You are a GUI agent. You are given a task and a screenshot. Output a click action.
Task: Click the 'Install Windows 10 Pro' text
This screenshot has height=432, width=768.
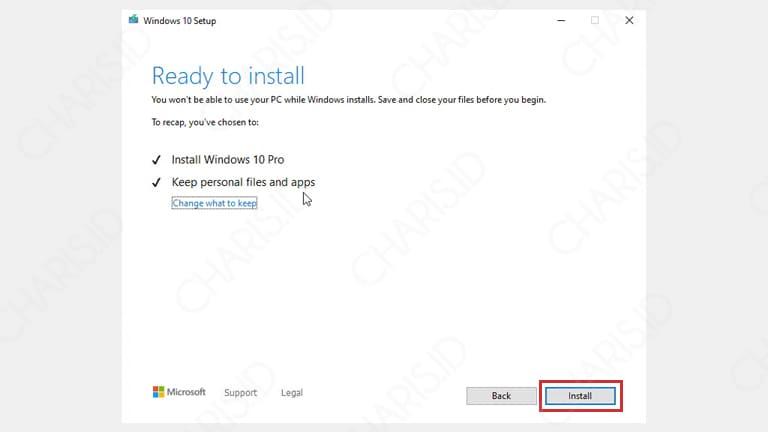coord(228,160)
